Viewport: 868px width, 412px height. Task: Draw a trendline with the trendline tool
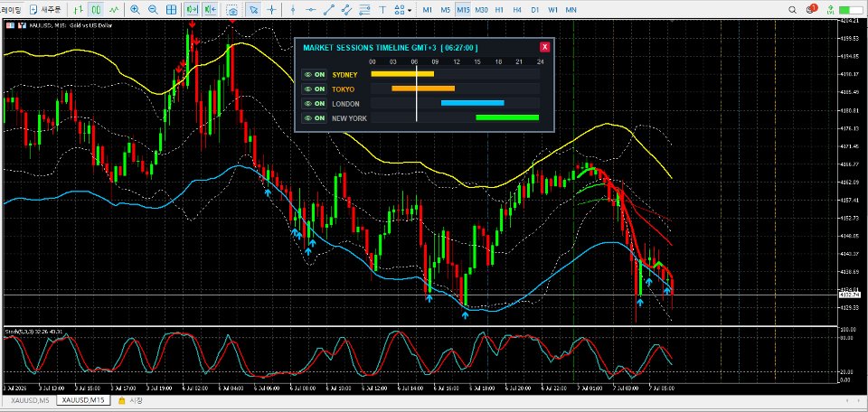point(329,9)
